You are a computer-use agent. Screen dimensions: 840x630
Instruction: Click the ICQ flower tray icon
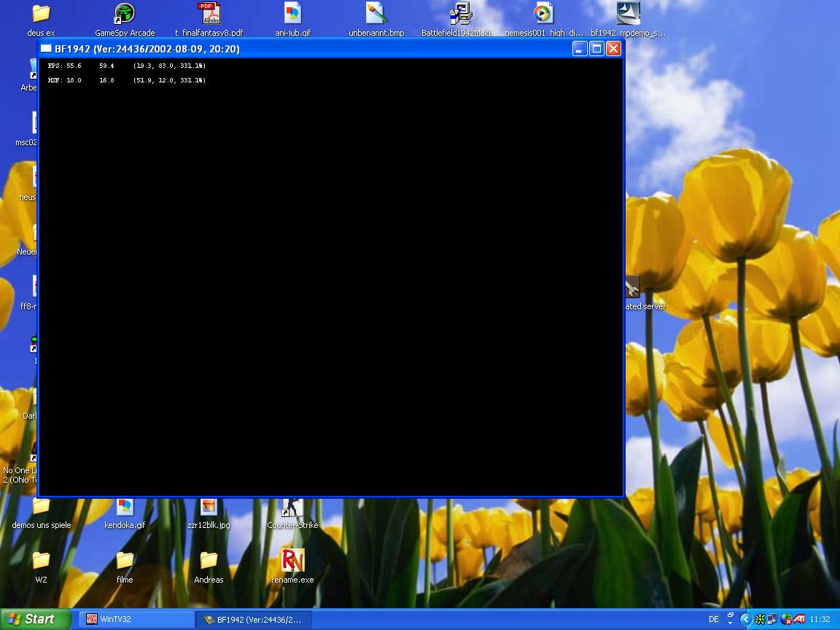[x=760, y=619]
